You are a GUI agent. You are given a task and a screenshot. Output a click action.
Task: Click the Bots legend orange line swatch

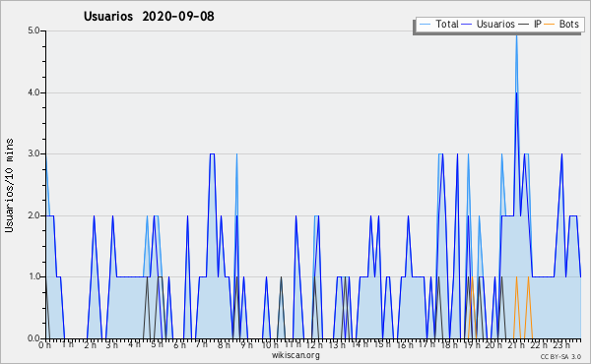[550, 25]
